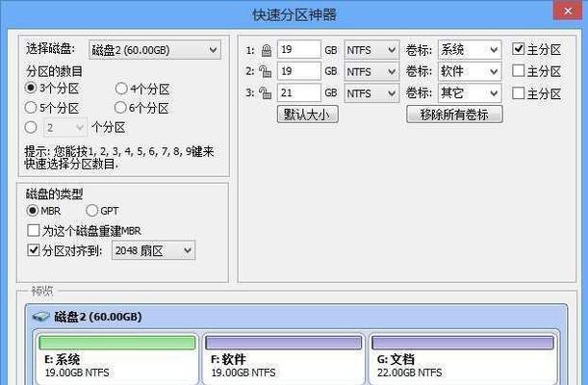Click the green bar of E: 系统

117,343
